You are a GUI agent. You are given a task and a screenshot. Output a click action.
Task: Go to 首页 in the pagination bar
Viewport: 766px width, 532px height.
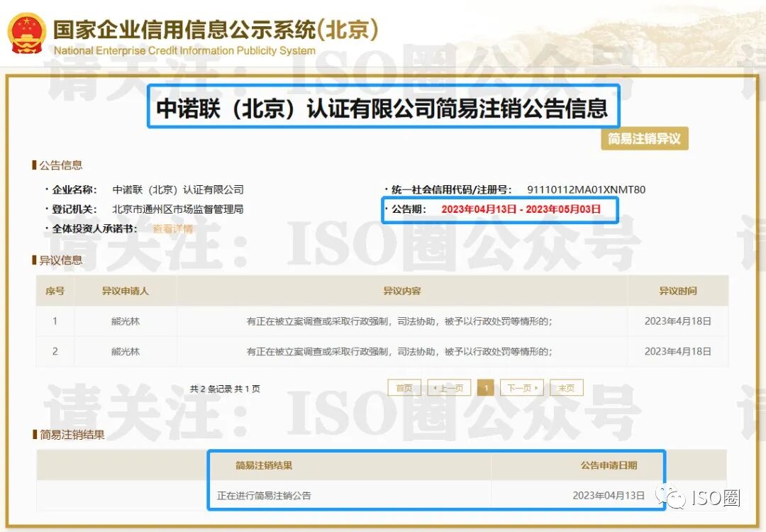404,387
